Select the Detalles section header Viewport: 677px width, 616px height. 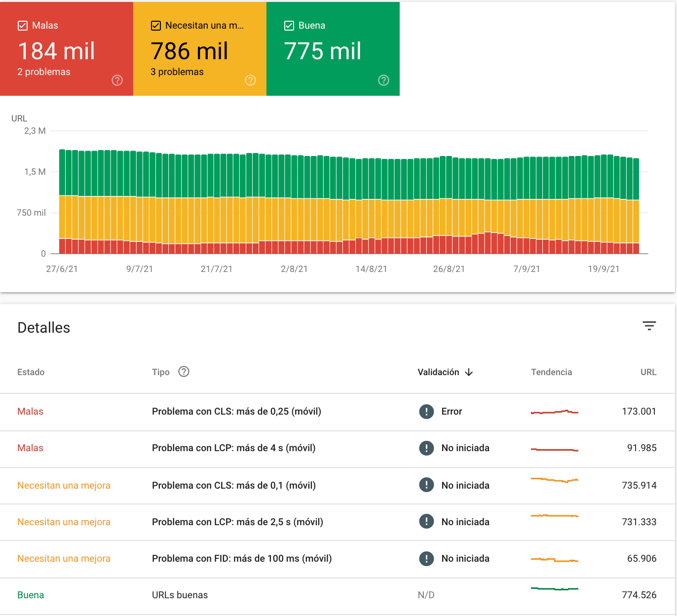click(x=43, y=327)
